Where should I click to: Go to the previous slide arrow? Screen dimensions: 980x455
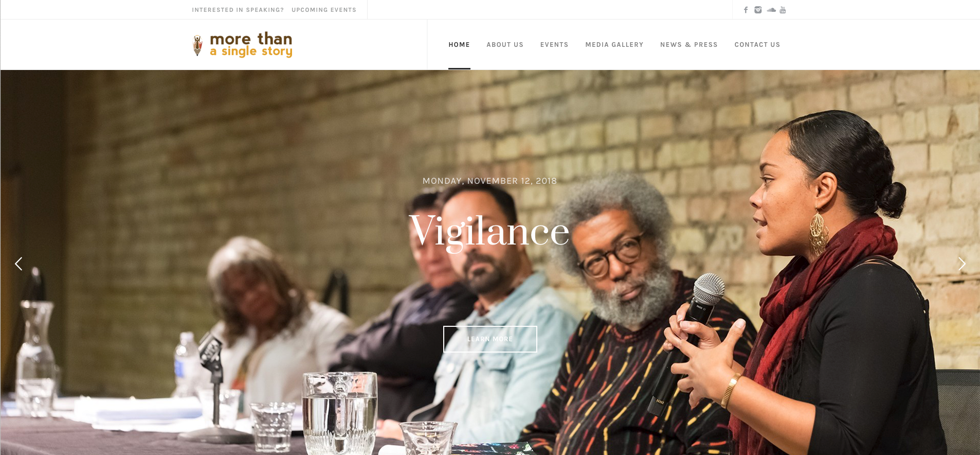pyautogui.click(x=19, y=264)
